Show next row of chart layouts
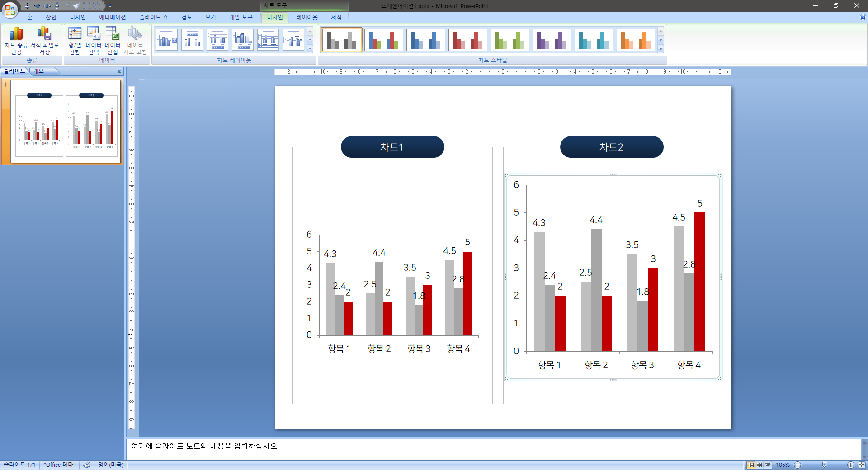 [x=310, y=40]
